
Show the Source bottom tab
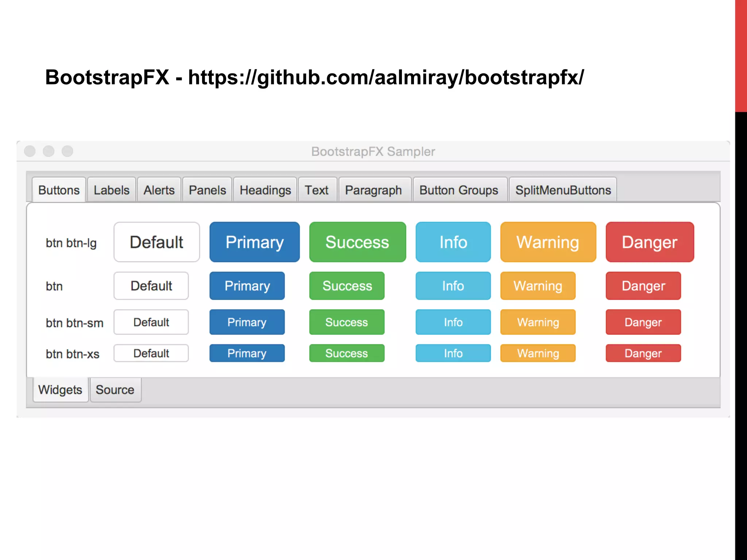coord(115,390)
